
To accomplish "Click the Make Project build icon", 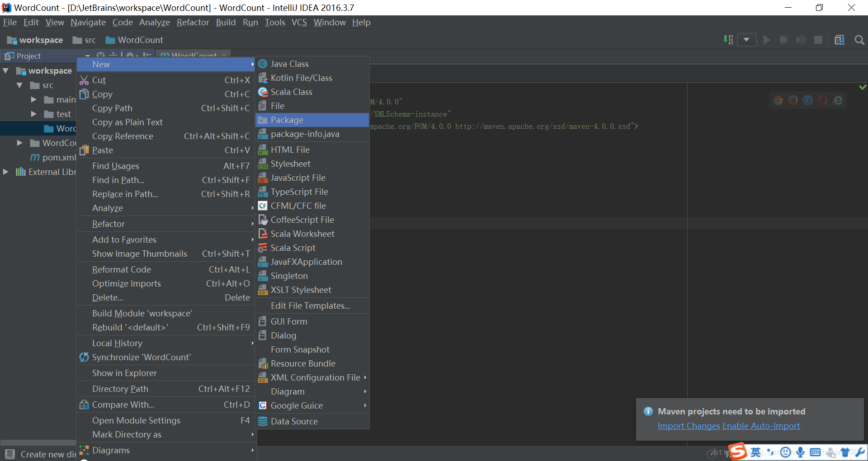I will click(x=728, y=40).
